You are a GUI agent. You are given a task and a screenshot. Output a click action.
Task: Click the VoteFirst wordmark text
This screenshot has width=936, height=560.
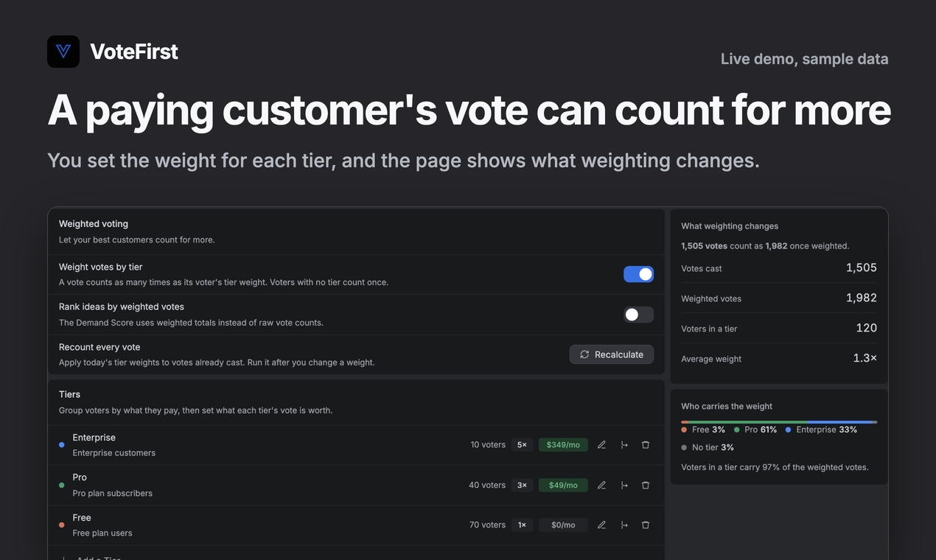point(134,52)
